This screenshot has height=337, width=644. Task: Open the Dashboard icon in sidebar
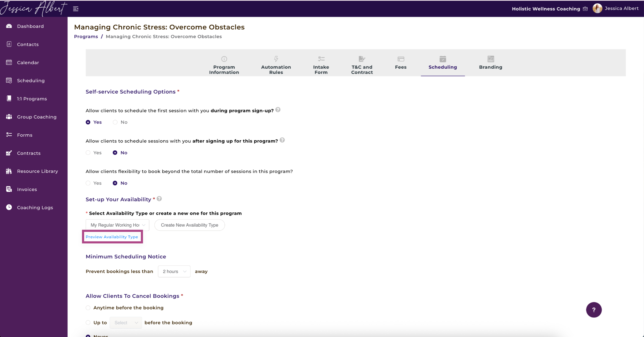(9, 26)
